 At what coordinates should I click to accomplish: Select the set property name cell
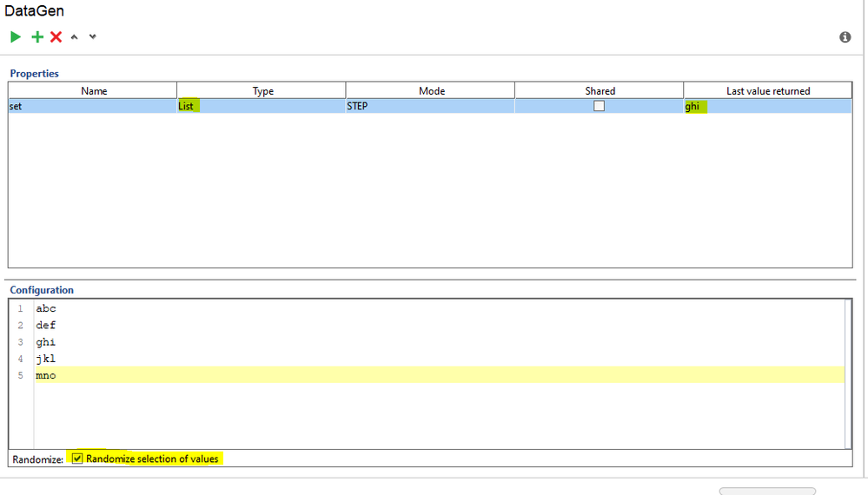pyautogui.click(x=92, y=106)
